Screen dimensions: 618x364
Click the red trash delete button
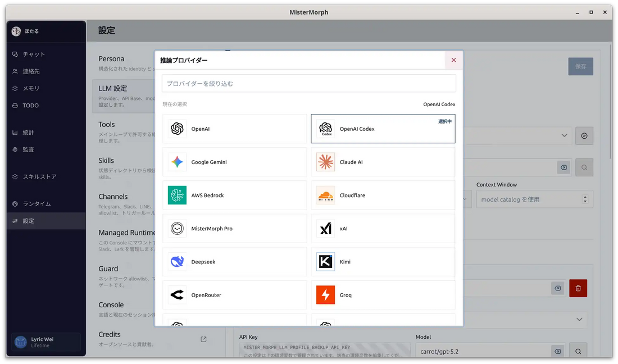click(578, 288)
